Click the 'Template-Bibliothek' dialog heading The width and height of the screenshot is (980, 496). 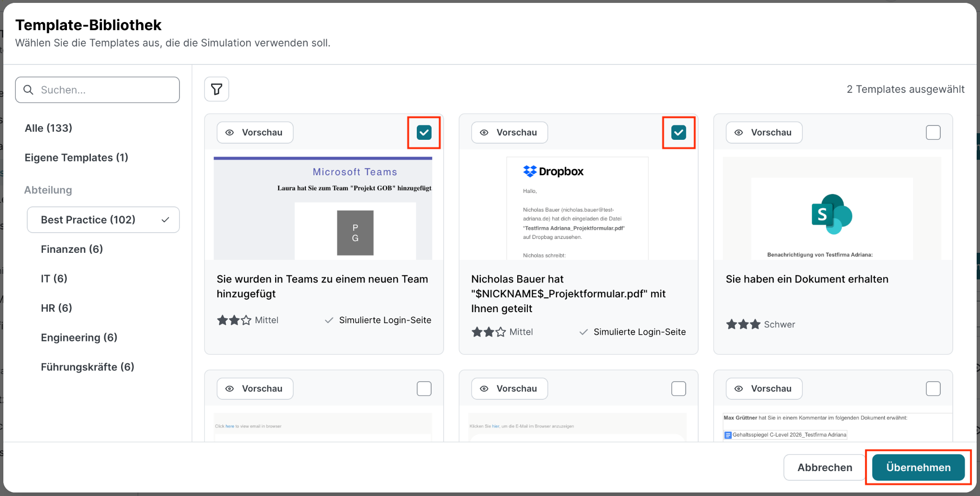click(x=89, y=25)
